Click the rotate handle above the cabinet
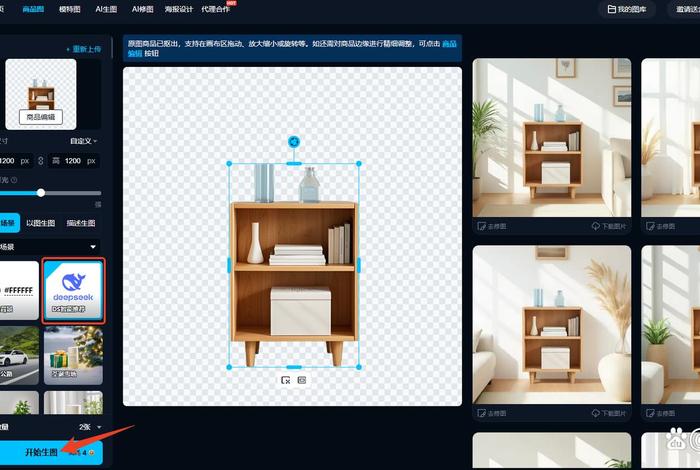The image size is (700, 470). (x=294, y=142)
